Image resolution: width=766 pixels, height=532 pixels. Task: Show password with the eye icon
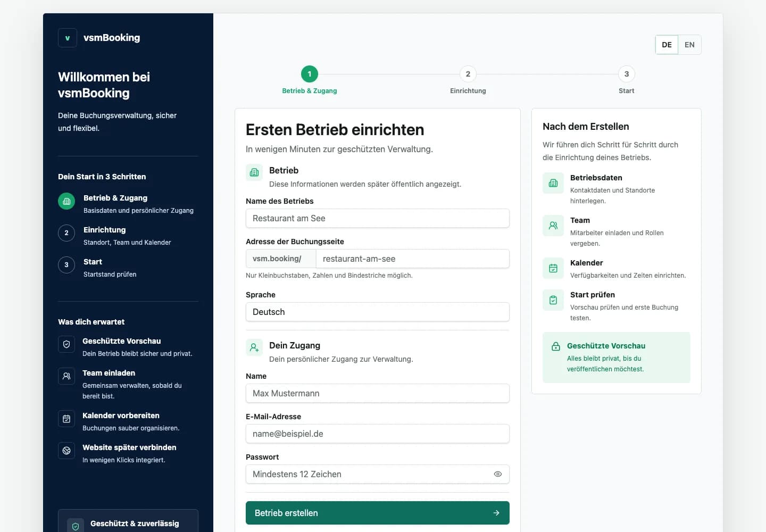click(x=498, y=474)
